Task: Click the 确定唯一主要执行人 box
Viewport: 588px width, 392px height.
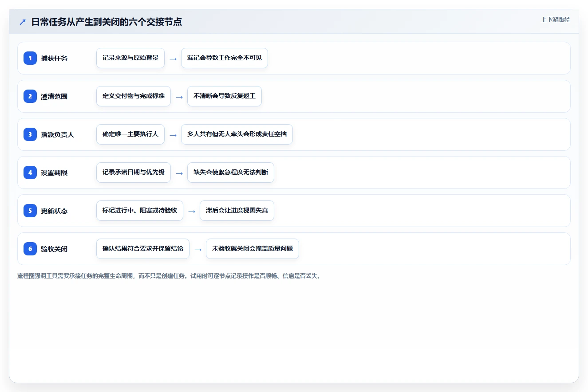Action: (x=130, y=134)
